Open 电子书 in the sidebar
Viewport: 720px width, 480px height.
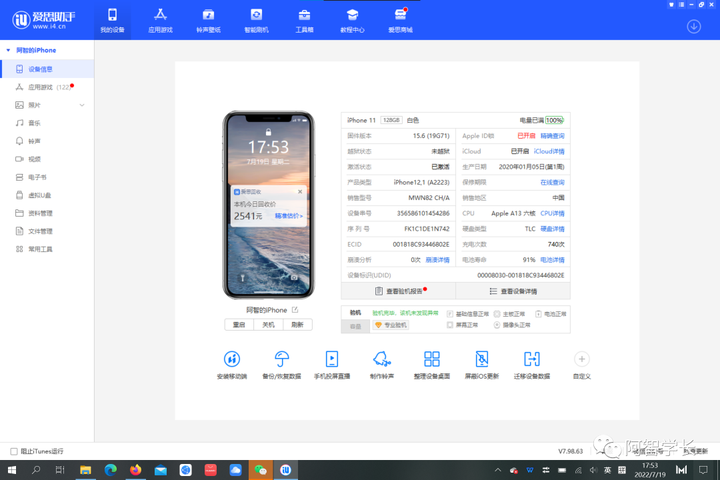(x=47, y=177)
